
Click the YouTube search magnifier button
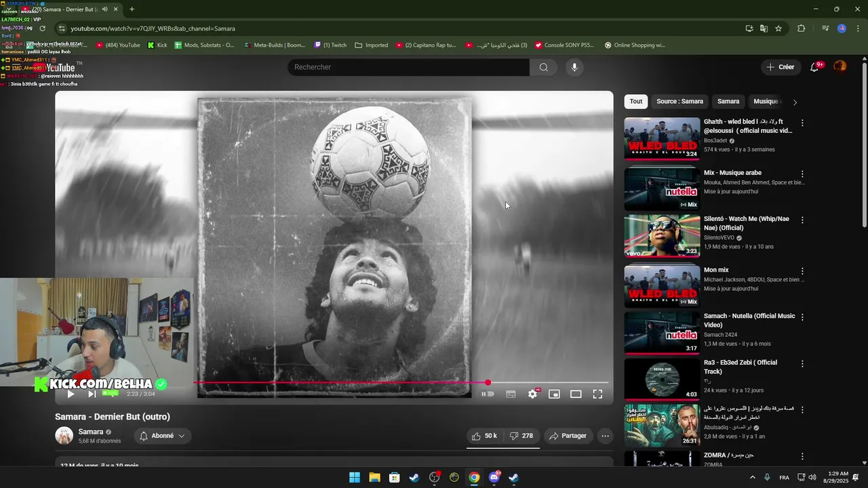click(543, 67)
